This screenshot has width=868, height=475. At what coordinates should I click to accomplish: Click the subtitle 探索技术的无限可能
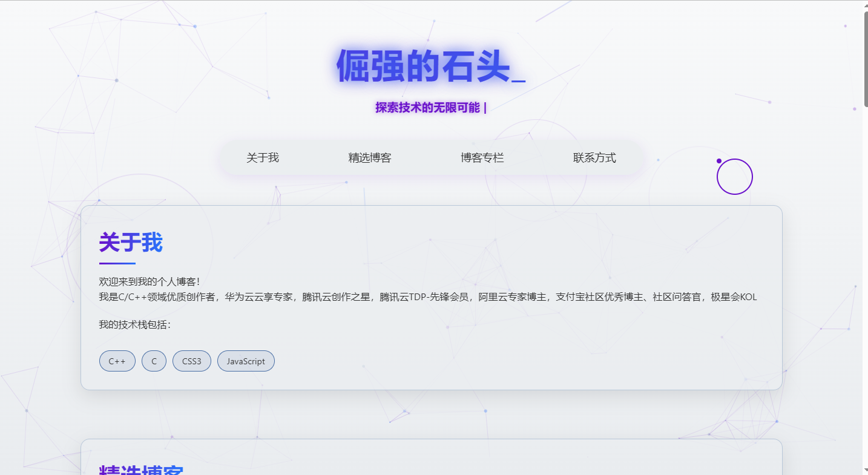(427, 108)
